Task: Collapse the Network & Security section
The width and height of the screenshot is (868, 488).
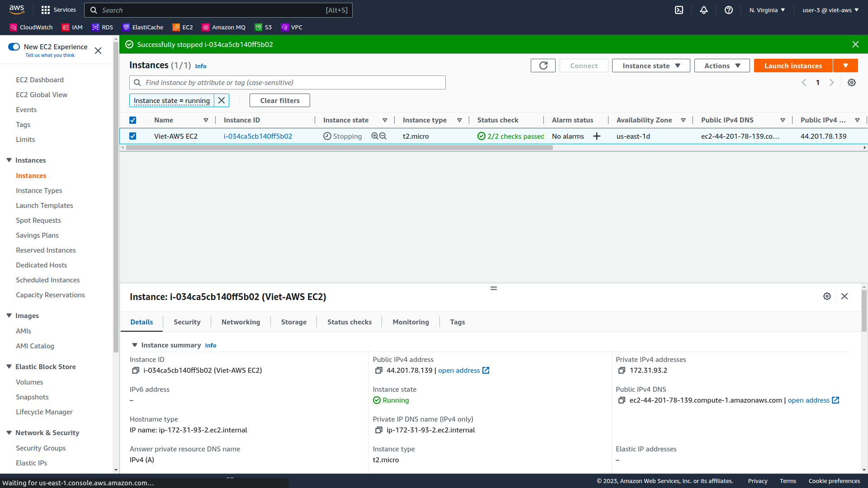Action: [9, 433]
